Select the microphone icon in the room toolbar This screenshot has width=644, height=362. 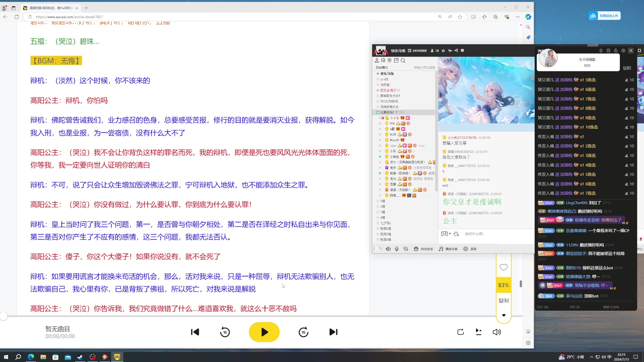397,249
